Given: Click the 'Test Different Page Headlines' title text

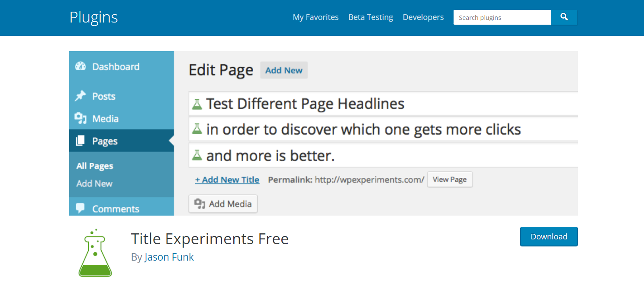Looking at the screenshot, I should point(305,104).
